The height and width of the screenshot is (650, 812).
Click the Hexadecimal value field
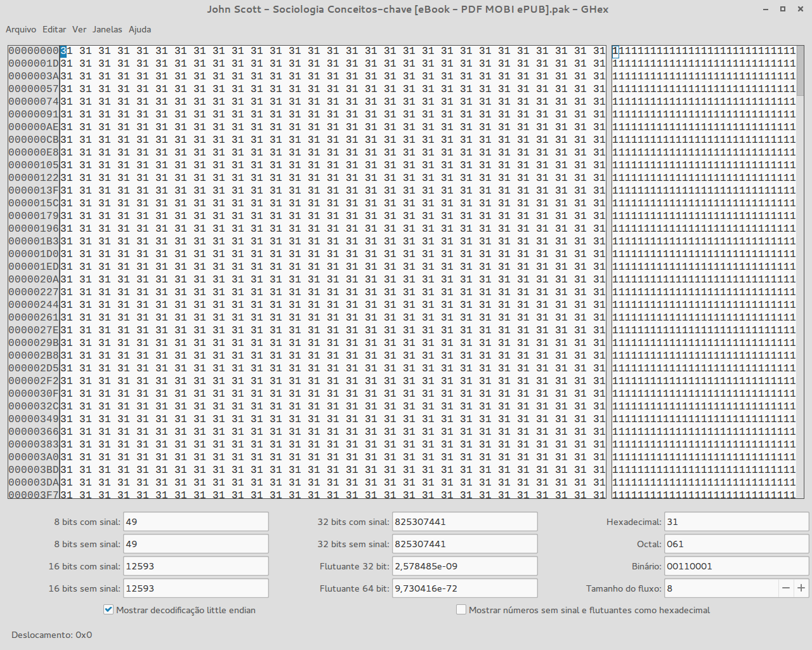pos(736,522)
